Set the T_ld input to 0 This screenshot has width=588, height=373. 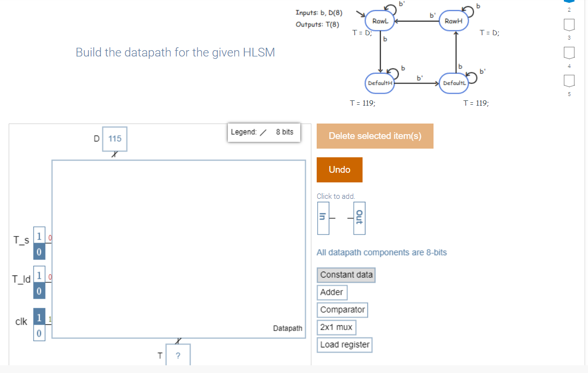point(39,290)
